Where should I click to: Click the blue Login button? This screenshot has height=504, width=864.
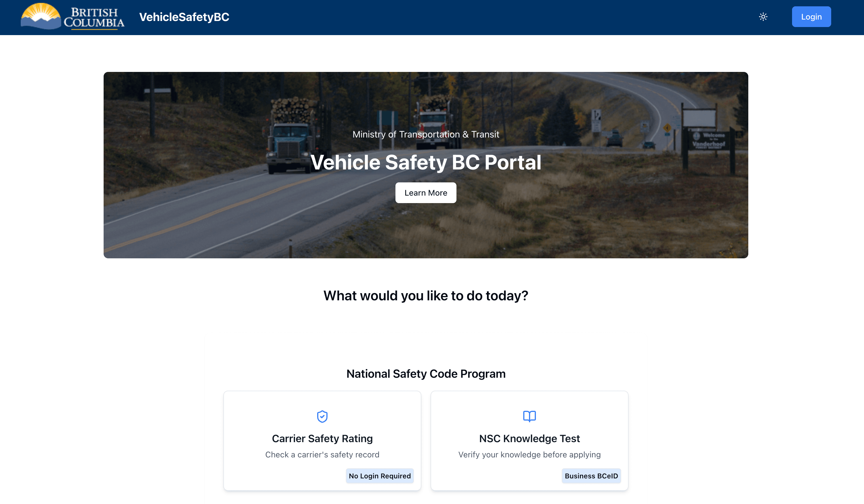(x=811, y=17)
